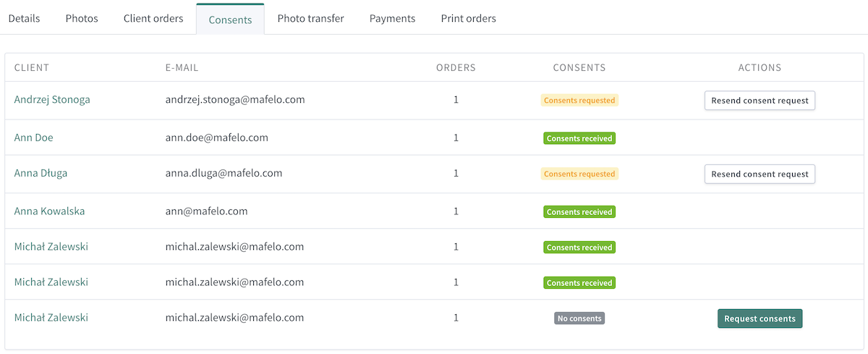Screen dimensions: 868x354
Task: Switch to Payments tab
Action: (x=392, y=18)
